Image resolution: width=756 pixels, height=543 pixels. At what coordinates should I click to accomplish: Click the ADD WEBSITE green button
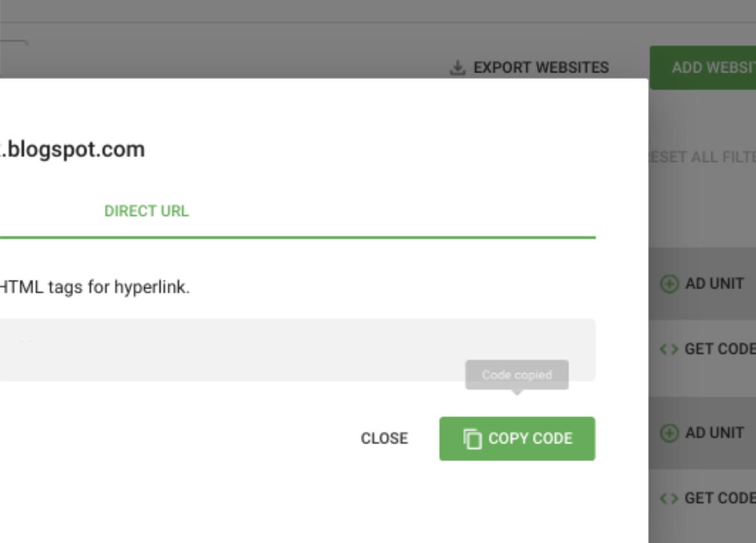tap(703, 67)
